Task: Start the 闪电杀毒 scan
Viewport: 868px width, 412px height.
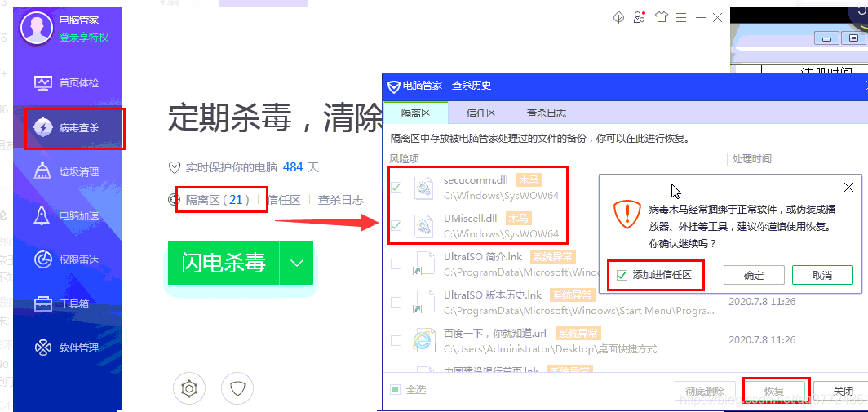Action: [x=224, y=263]
